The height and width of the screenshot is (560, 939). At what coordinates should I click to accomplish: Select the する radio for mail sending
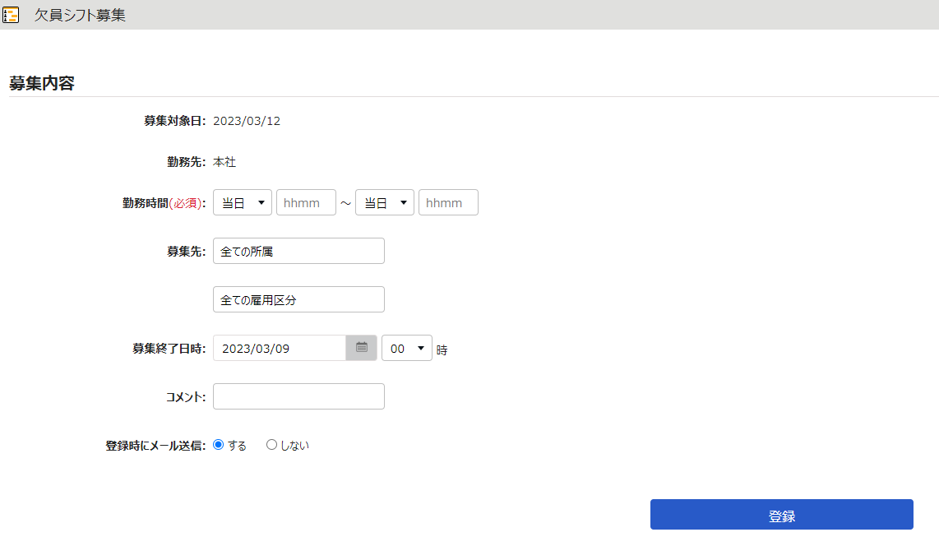click(219, 445)
